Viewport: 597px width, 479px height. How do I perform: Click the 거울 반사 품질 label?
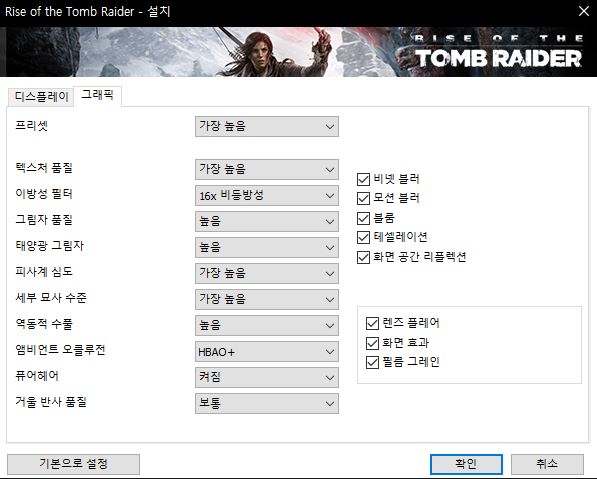(51, 402)
